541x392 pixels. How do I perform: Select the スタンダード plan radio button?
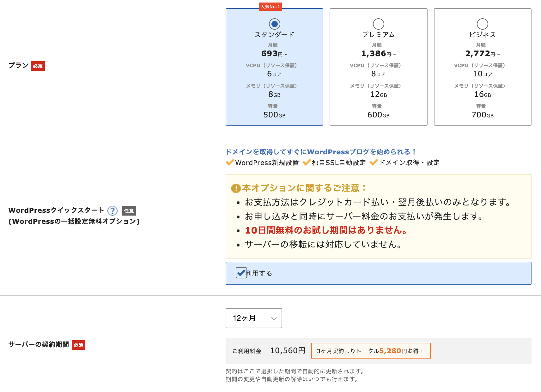click(274, 24)
